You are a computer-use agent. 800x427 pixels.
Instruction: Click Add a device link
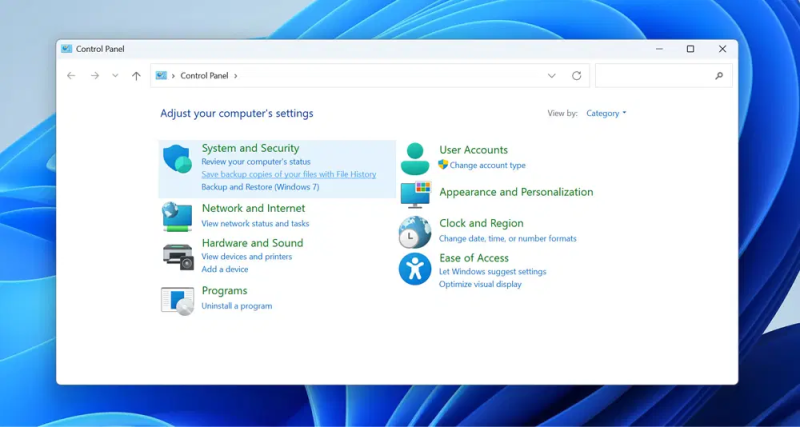click(224, 269)
